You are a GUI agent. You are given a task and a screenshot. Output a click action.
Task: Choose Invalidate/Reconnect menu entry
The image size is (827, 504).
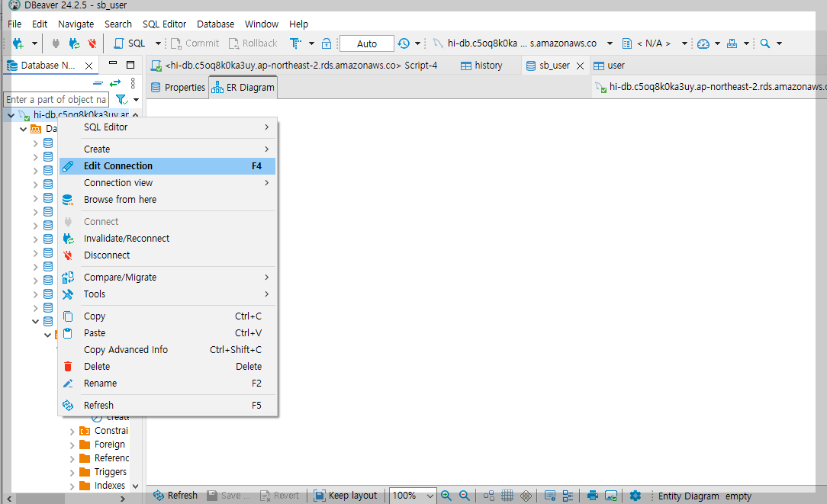[167, 239]
